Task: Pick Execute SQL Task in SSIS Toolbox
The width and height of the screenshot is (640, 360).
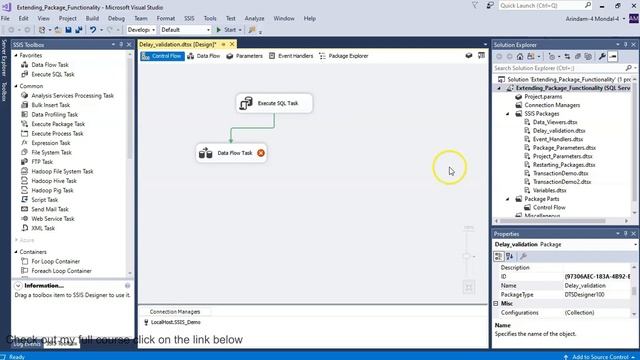Action: pyautogui.click(x=53, y=74)
